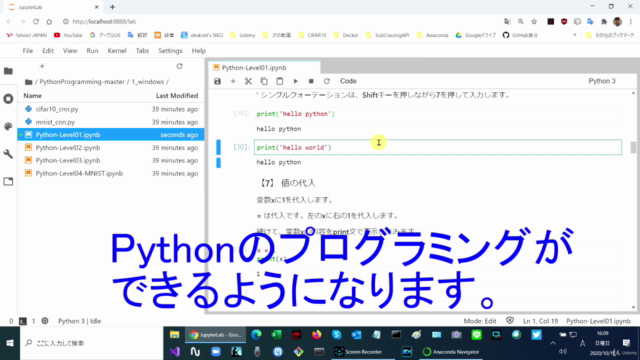Screen dimensions: 640x360
Task: Select cifar10_cnn.py in file browser
Action: click(x=111, y=109)
